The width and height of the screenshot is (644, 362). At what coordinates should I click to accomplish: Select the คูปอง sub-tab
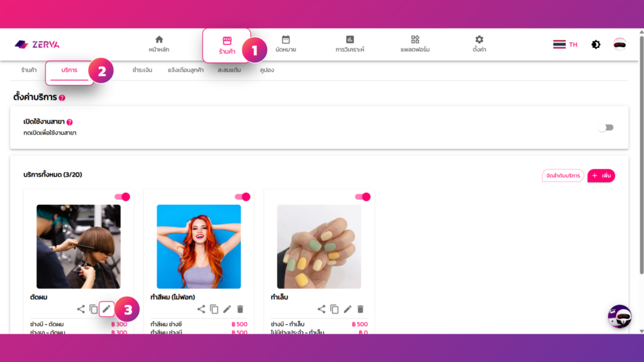[x=267, y=70]
